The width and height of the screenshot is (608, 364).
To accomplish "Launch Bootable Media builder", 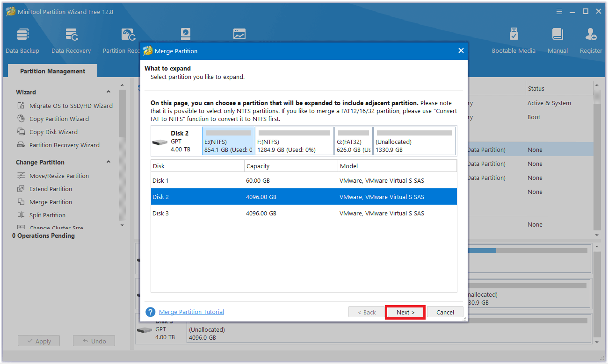I will click(514, 41).
